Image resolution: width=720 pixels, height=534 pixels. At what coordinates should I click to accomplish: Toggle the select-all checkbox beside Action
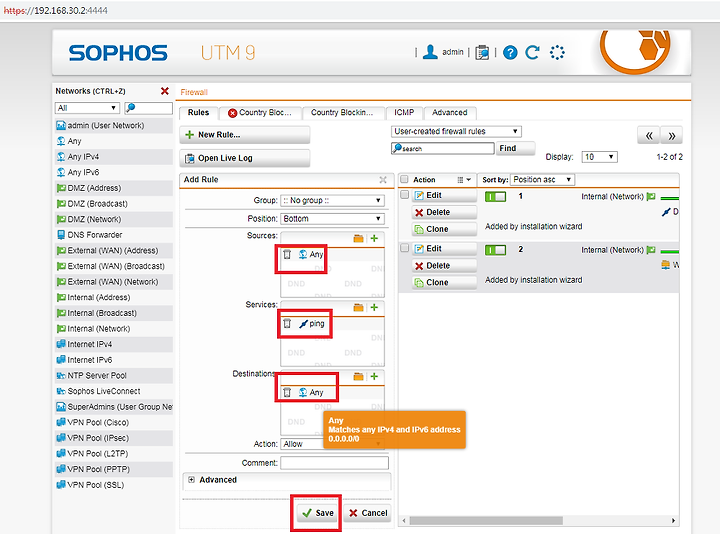coord(404,179)
